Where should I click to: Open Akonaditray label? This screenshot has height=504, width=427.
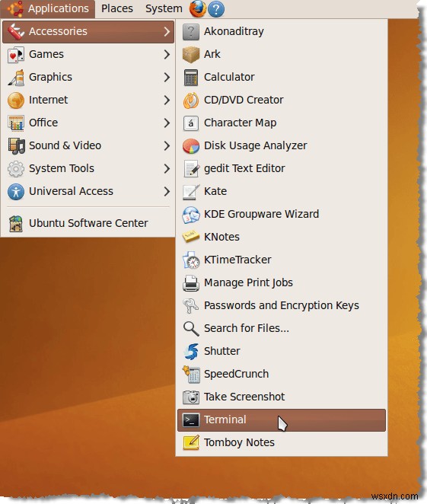point(234,31)
